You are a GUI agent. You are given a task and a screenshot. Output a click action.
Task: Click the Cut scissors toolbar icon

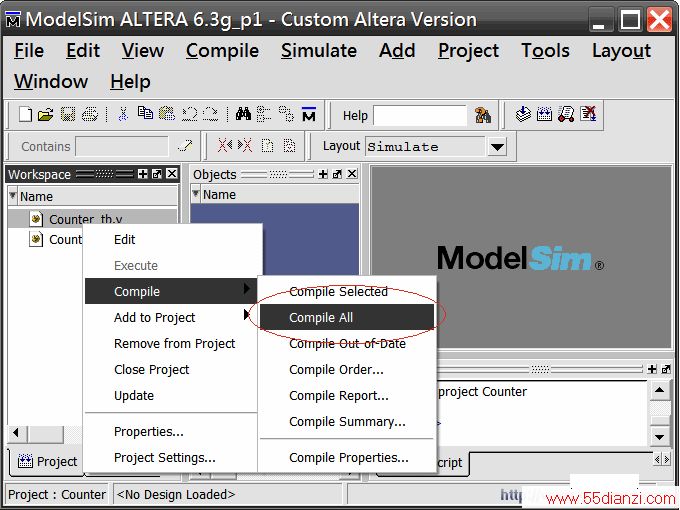coord(123,114)
